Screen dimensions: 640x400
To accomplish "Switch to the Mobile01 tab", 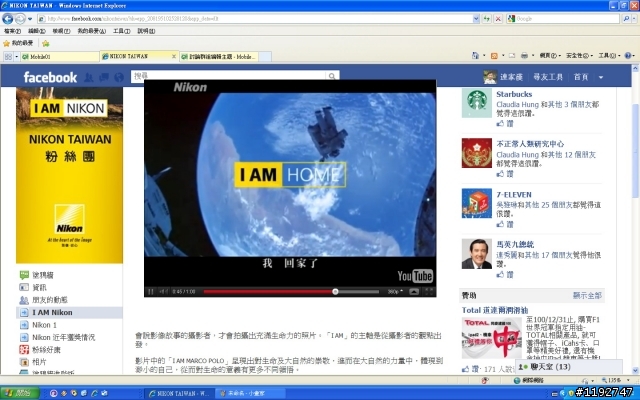I will click(60, 57).
